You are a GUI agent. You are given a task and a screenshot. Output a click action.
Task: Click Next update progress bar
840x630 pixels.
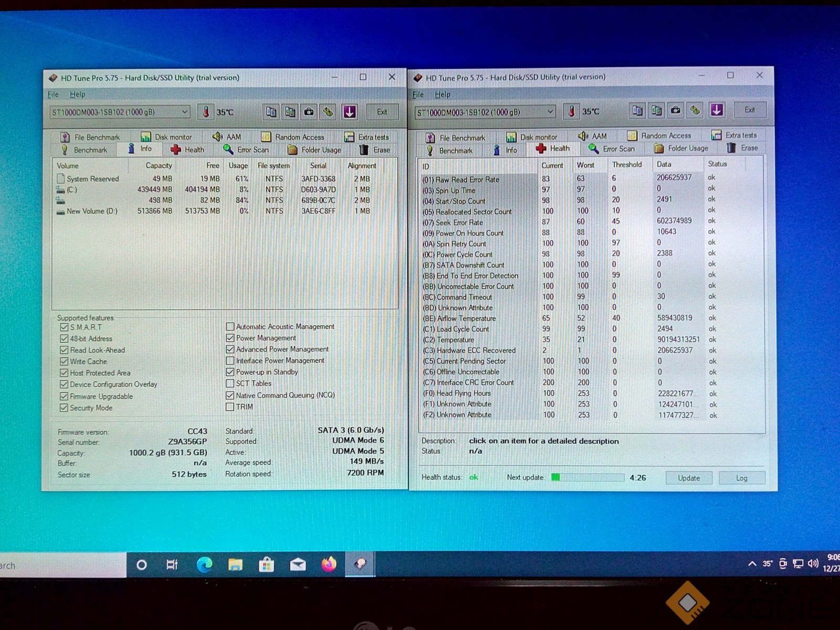coord(587,477)
